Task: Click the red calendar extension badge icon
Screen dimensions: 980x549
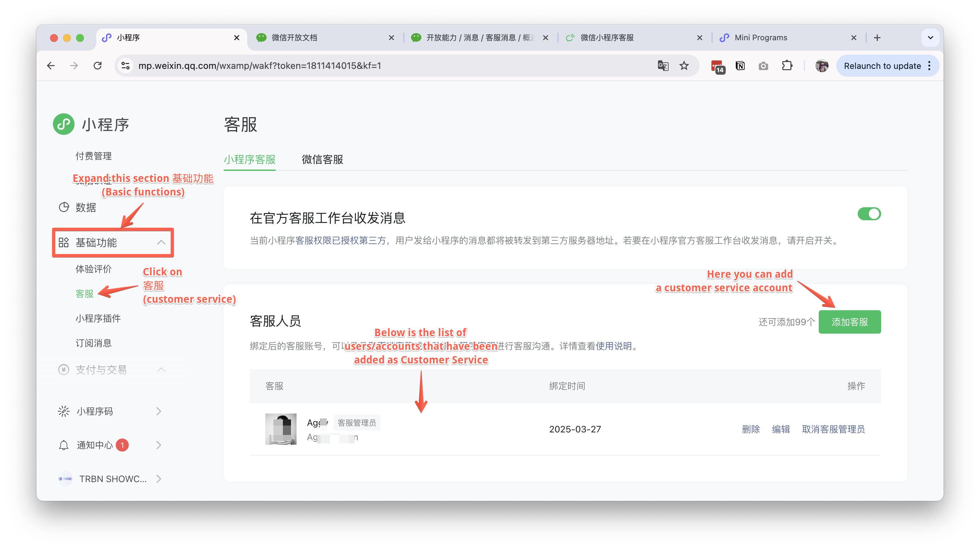Action: 718,67
